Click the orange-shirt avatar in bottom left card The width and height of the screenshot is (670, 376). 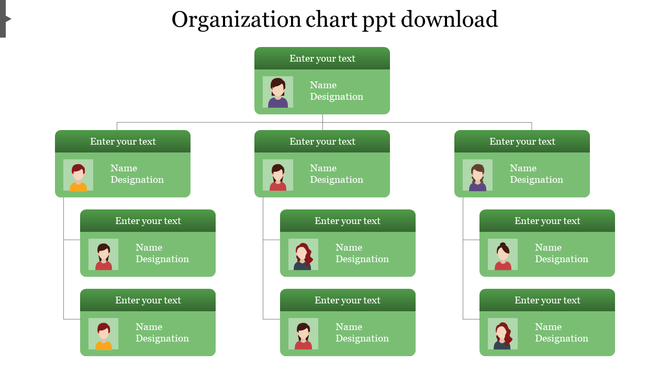[x=103, y=334]
